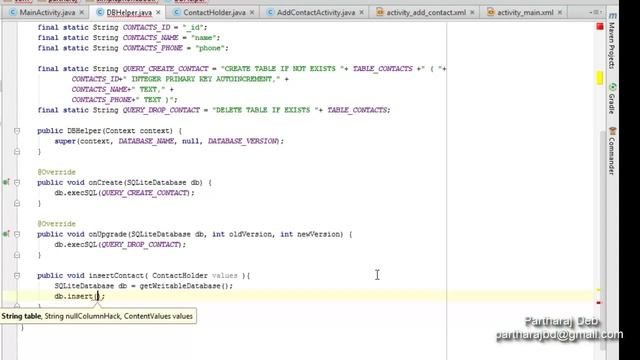
Task: Click QUERY_CREATE_CONTACT in the onCreate body
Action: (x=145, y=193)
